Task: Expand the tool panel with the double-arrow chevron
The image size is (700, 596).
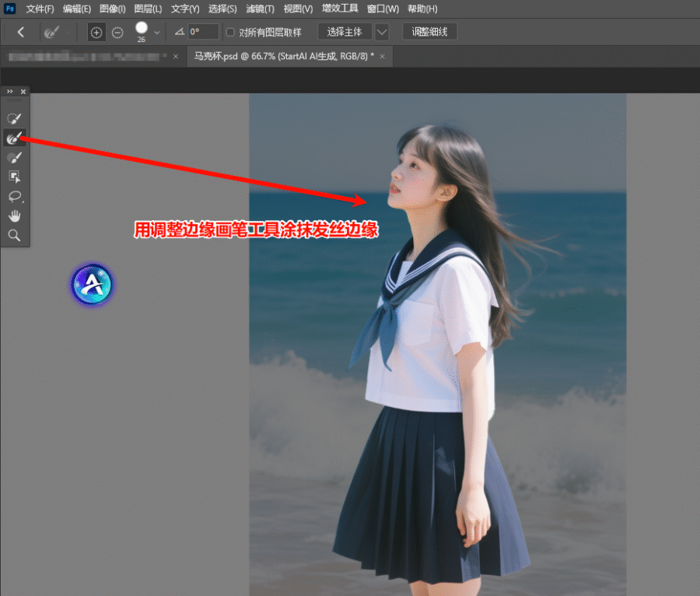Action: (9, 91)
